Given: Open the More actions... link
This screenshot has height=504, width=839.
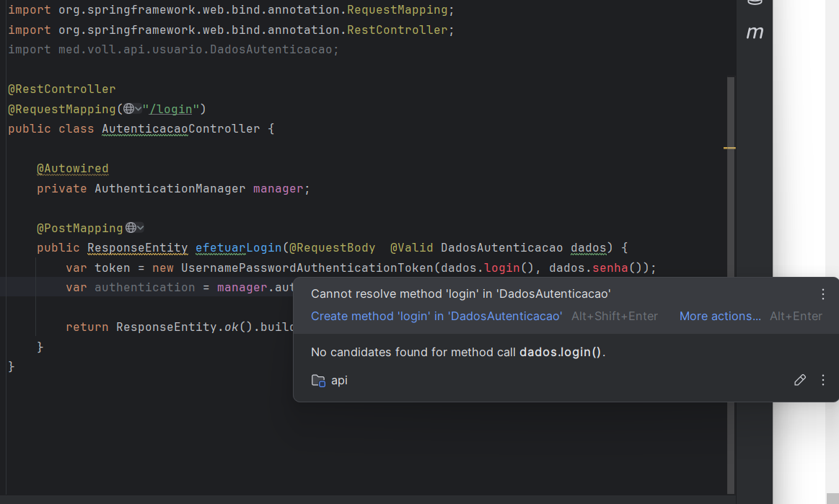Looking at the screenshot, I should coord(720,316).
